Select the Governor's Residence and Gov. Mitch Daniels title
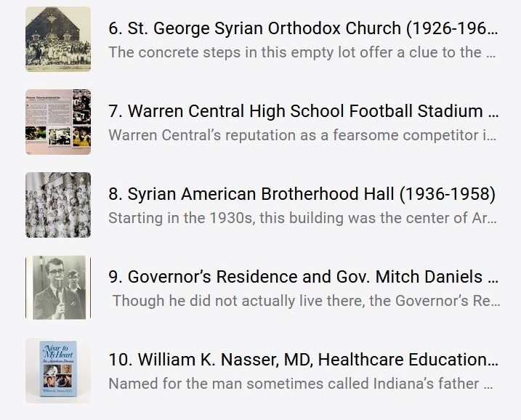The width and height of the screenshot is (521, 420). 305,277
